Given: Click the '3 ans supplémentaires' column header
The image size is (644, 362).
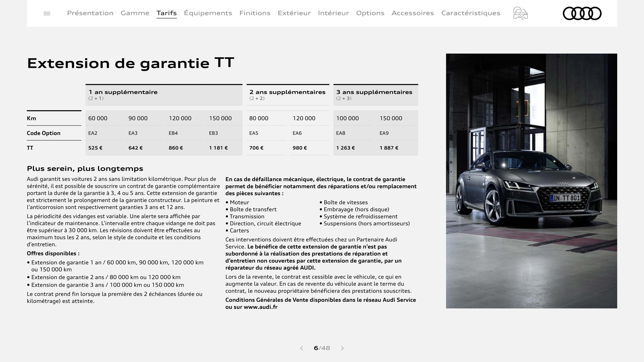Looking at the screenshot, I should pyautogui.click(x=376, y=95).
